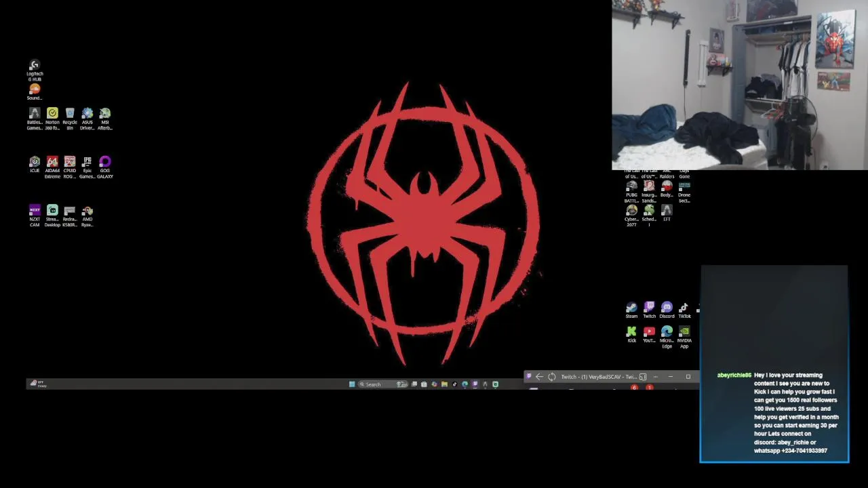Open the GOG GALAXY desktop icon

click(105, 167)
